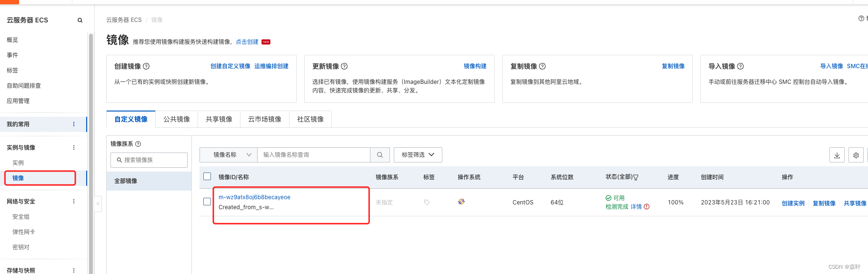
Task: Open 弹性网卡 in the sidebar
Action: coord(24,232)
